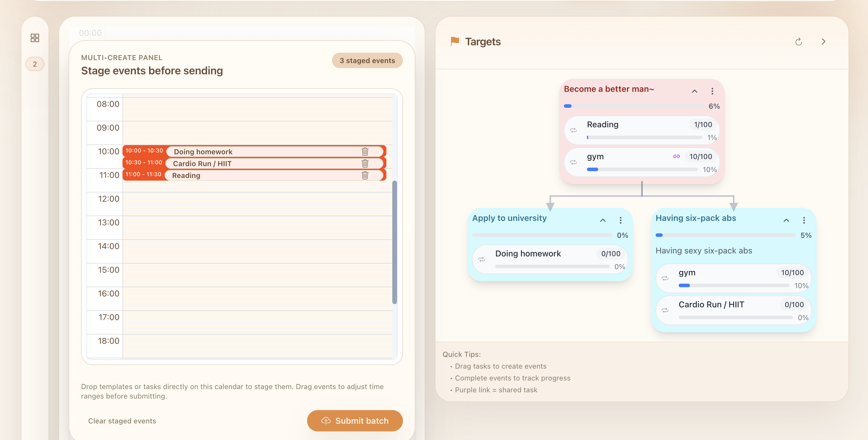Click repeat icon on gym under six-pack abs
Viewport: 868px width, 440px height.
coord(665,278)
